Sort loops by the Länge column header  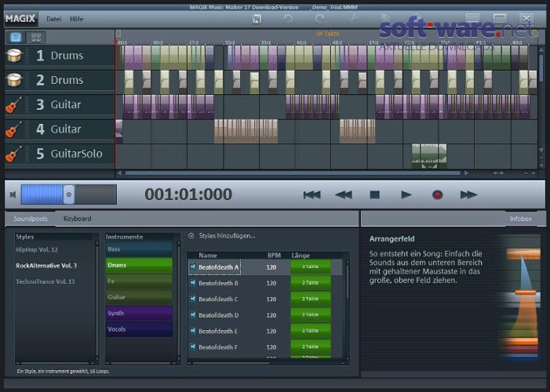pyautogui.click(x=300, y=256)
